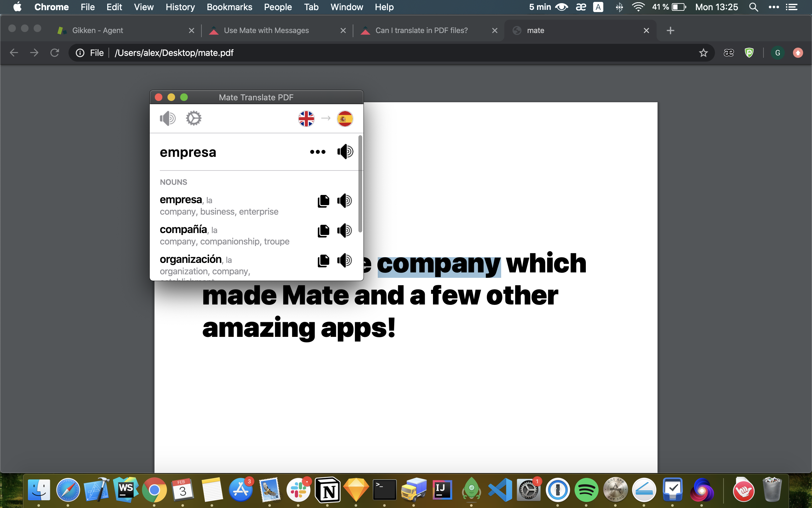812x508 pixels.
Task: Open Chrome profile G avatar
Action: pyautogui.click(x=777, y=53)
